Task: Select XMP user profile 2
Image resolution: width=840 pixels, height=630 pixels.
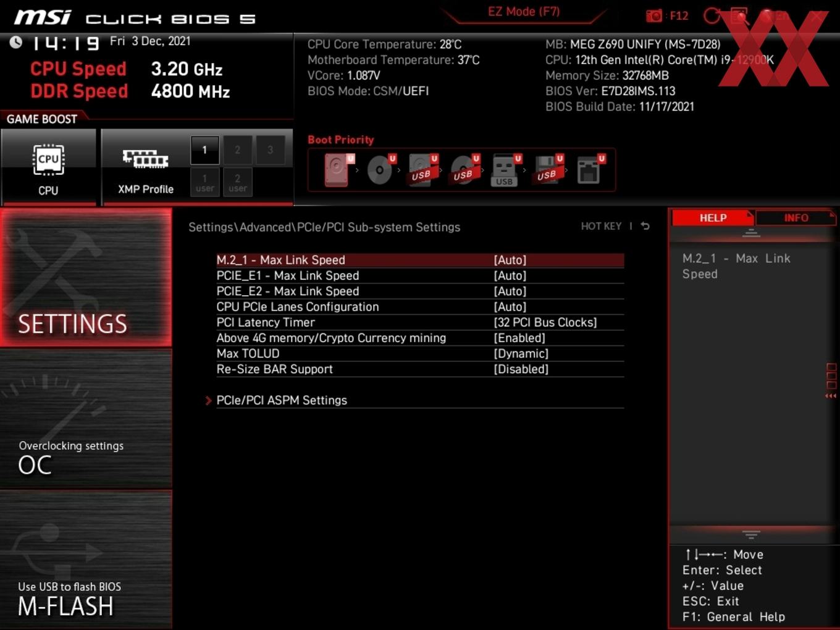Action: (237, 182)
